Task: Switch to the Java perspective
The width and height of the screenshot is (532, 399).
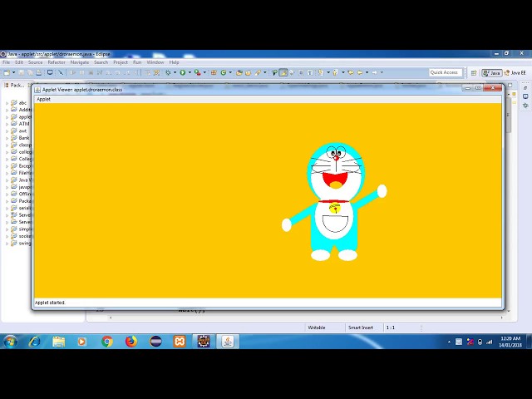Action: point(491,73)
